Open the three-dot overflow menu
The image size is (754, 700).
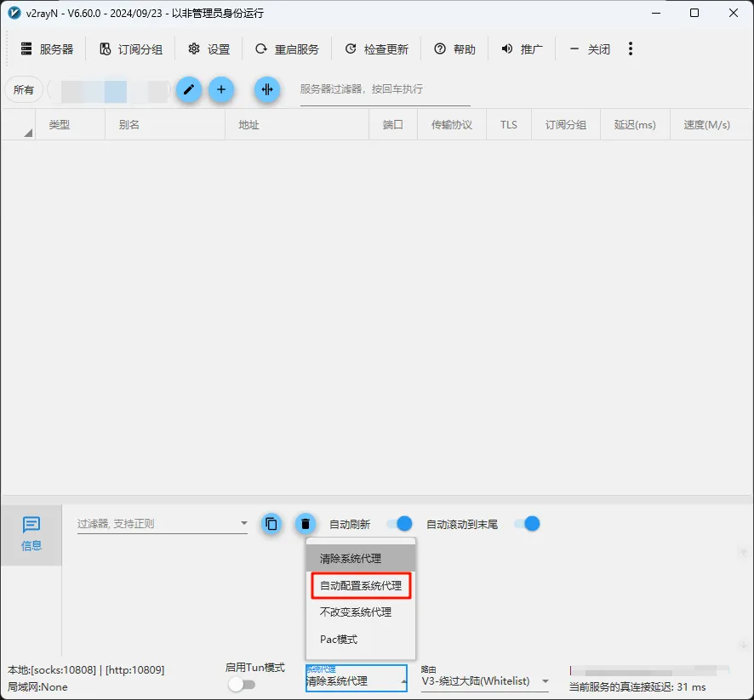631,48
